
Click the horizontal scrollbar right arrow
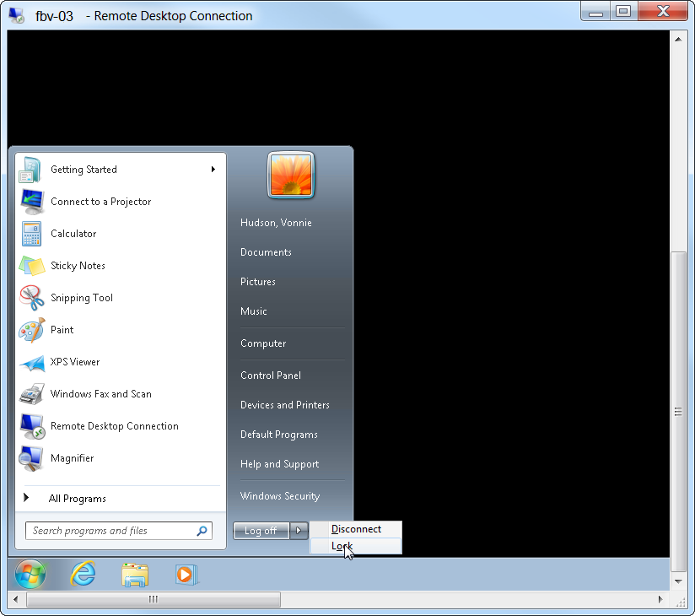(660, 600)
